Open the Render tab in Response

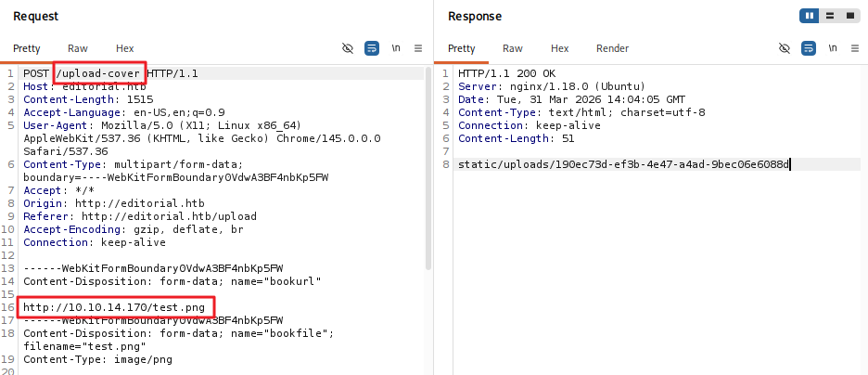[612, 48]
